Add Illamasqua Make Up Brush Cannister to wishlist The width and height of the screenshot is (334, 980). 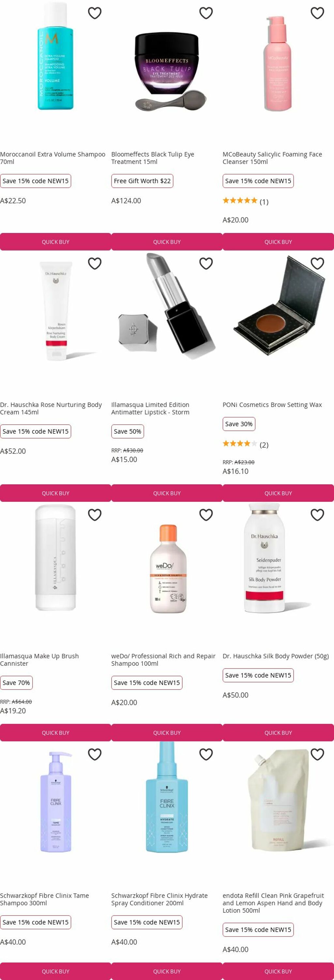(95, 515)
